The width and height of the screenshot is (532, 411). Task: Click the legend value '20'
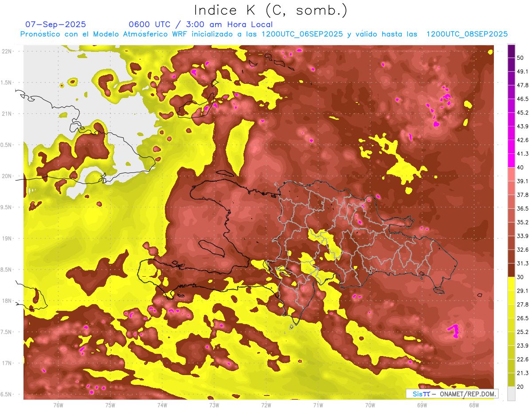click(x=520, y=387)
